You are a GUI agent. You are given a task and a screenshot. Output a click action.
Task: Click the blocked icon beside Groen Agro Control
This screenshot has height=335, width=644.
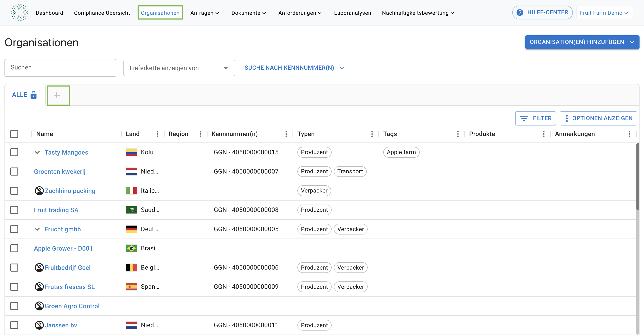coord(39,306)
